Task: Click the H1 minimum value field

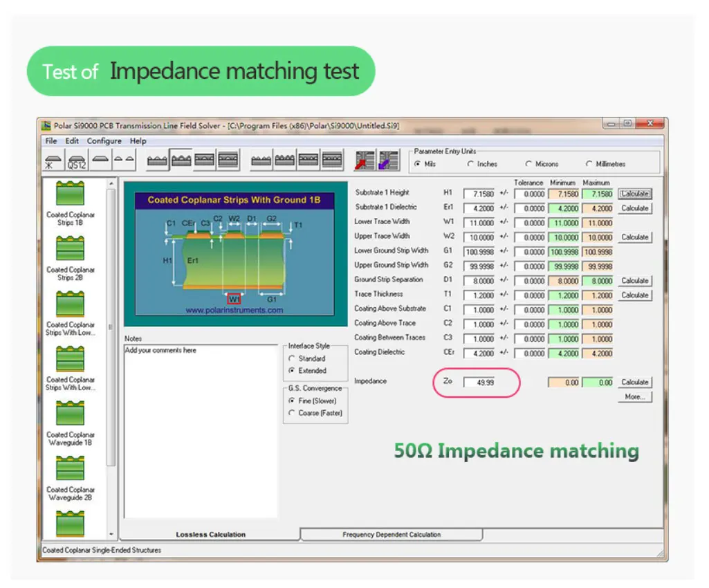Action: pos(564,194)
